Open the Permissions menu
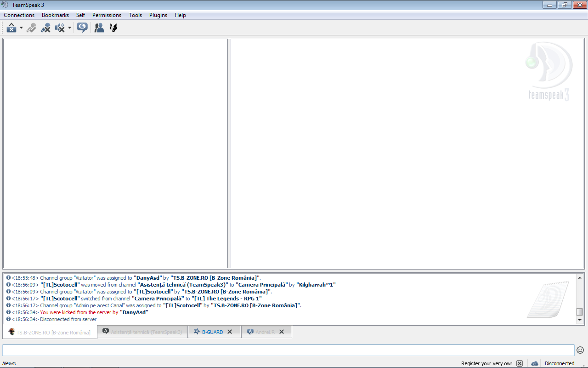The image size is (588, 368). coord(107,15)
